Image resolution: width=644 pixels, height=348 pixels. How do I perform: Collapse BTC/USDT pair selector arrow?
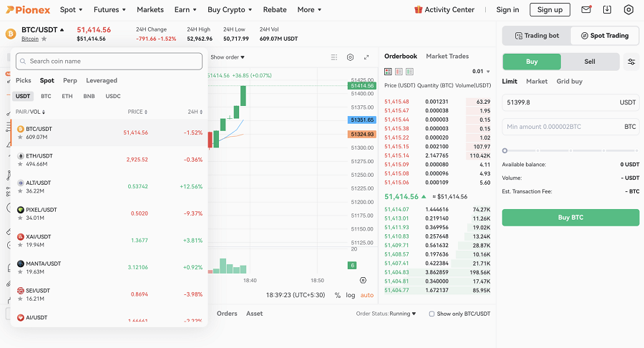62,29
